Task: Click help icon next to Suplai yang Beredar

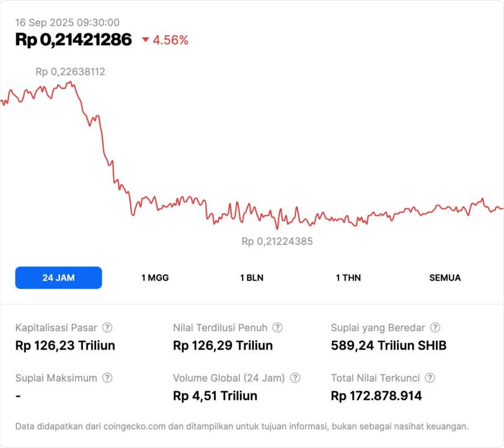Action: click(x=435, y=328)
